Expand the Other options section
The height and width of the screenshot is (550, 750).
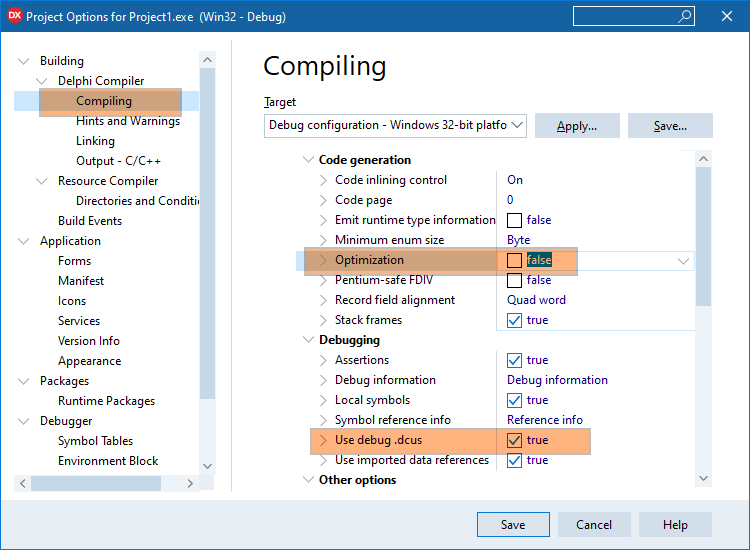[307, 480]
